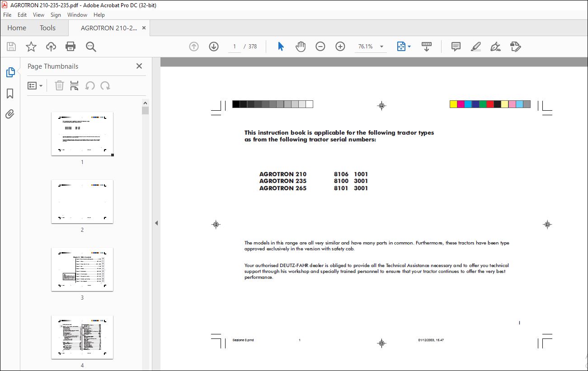Select the Highlight text tool

pos(475,47)
